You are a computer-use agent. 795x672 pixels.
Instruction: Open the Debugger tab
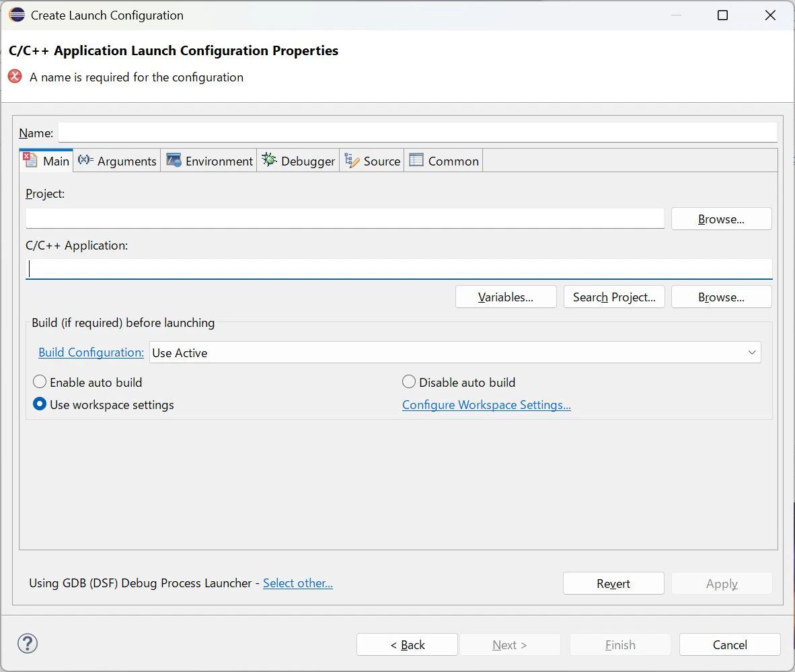298,161
